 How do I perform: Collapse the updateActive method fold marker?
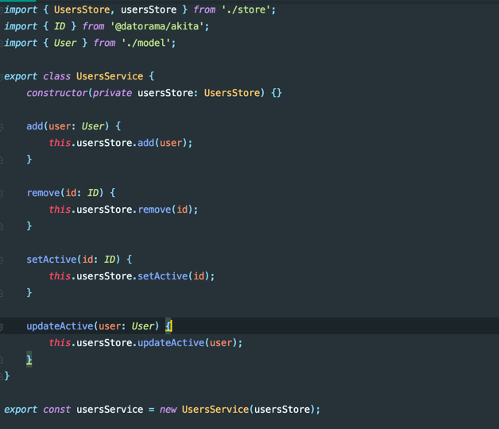coord(1,327)
